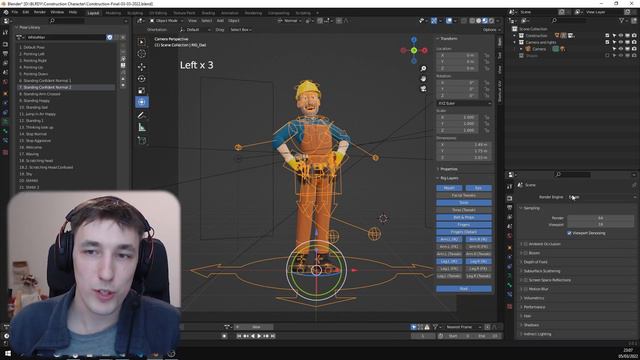Select the Measure ruler tool
This screenshot has height=360, width=640.
[x=142, y=127]
